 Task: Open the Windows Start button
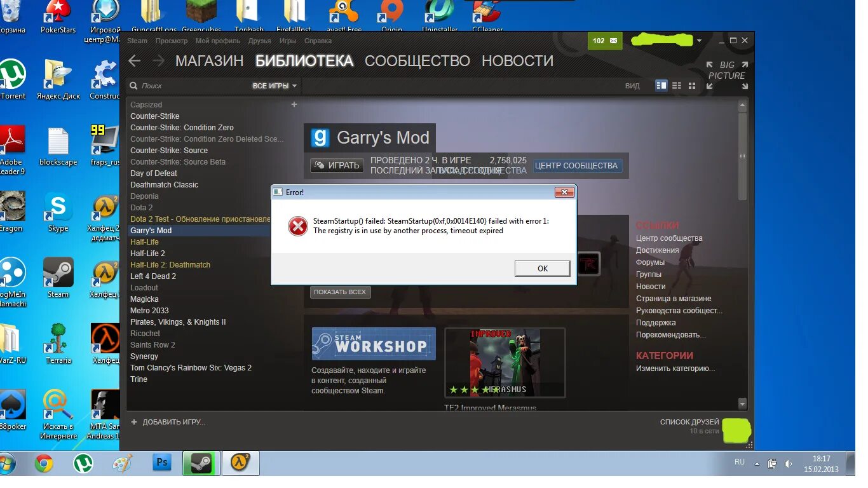pos(5,463)
